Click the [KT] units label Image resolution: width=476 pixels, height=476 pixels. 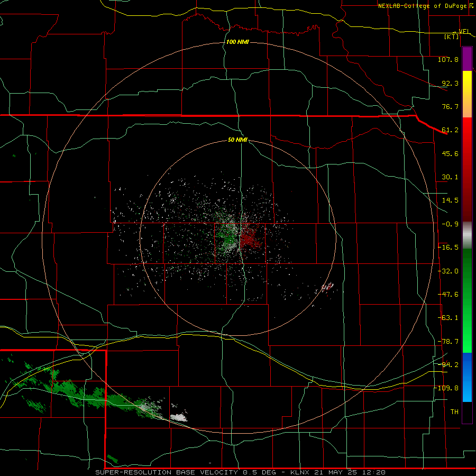[x=452, y=36]
